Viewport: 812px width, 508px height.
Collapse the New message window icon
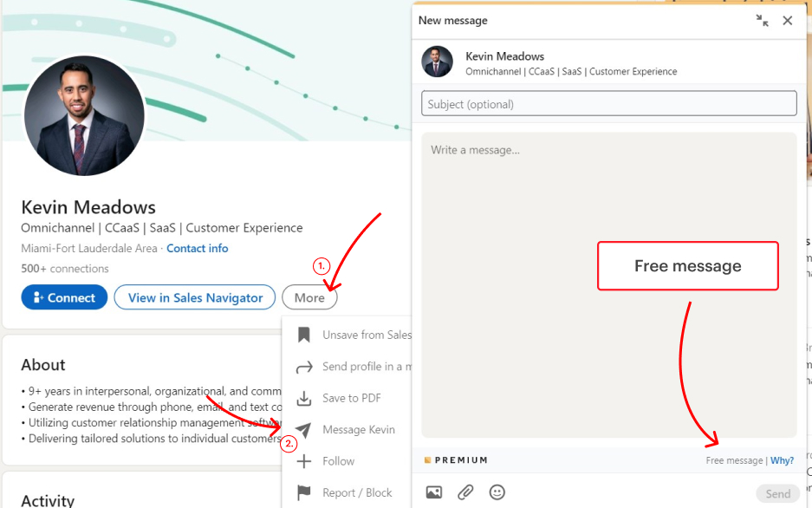[762, 21]
